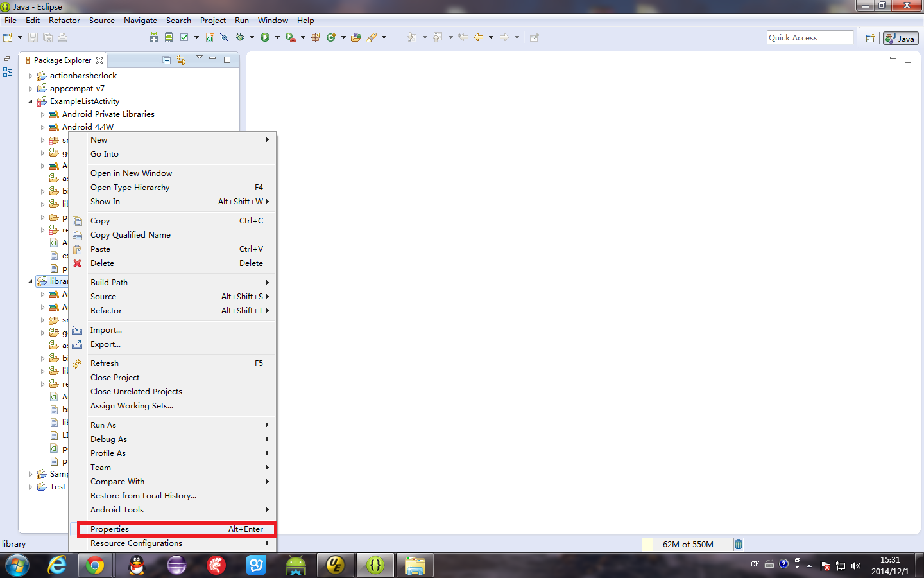Click the Outline shortcut icon in left trim
This screenshot has width=924, height=578.
click(8, 73)
